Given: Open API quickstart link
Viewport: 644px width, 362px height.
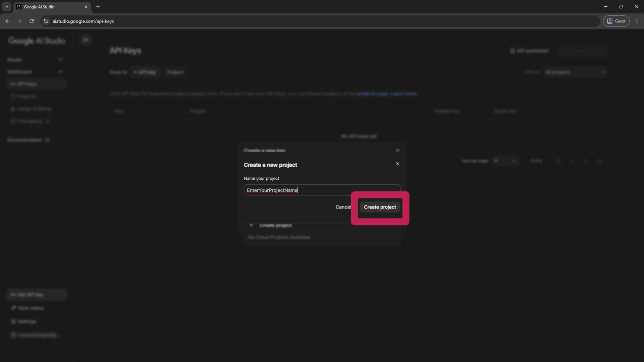Looking at the screenshot, I should pos(529,51).
